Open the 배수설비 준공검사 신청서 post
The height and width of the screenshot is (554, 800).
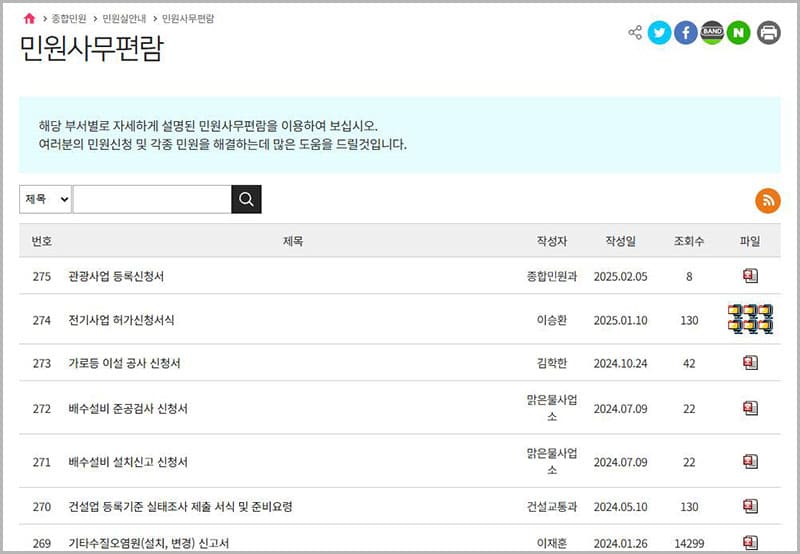[128, 409]
